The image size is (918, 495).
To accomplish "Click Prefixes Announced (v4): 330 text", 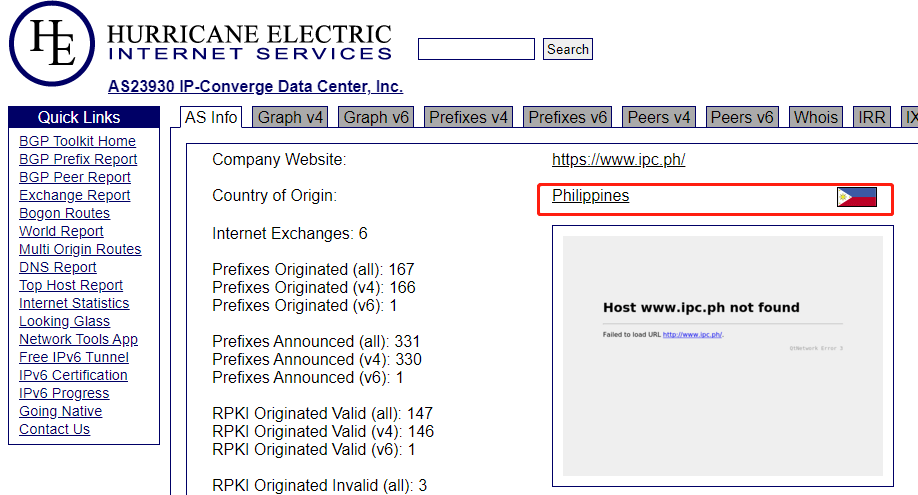I will pyautogui.click(x=317, y=360).
